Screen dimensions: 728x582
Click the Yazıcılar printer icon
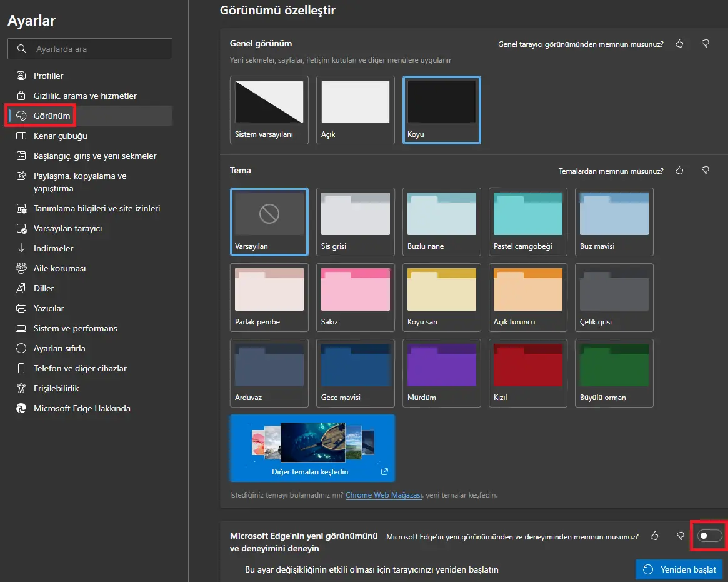[21, 308]
